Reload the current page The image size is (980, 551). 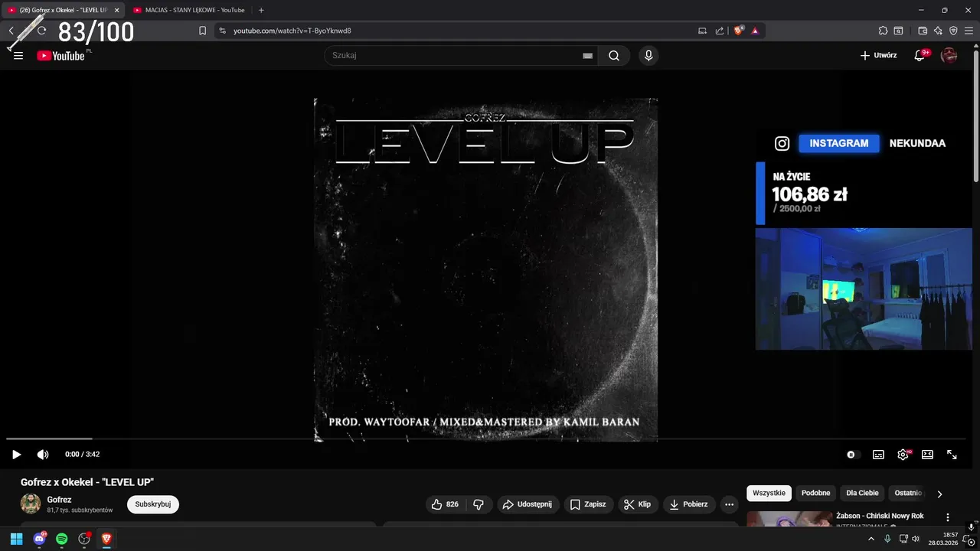point(41,31)
